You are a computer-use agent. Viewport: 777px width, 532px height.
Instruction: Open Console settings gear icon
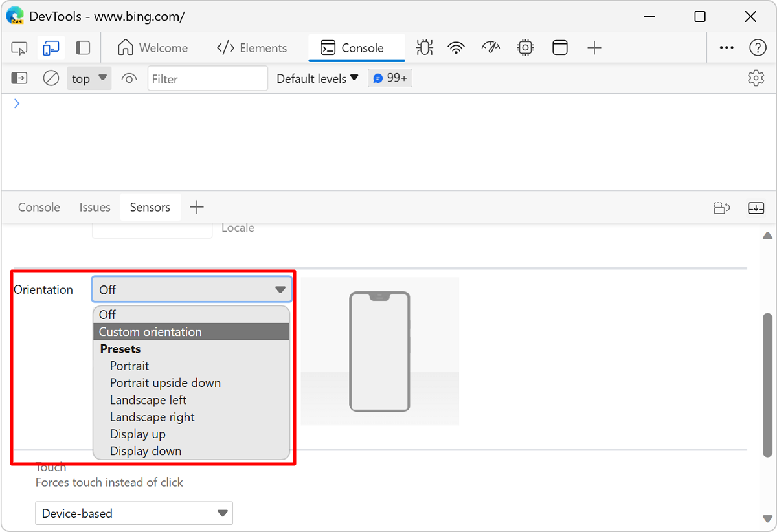point(756,78)
